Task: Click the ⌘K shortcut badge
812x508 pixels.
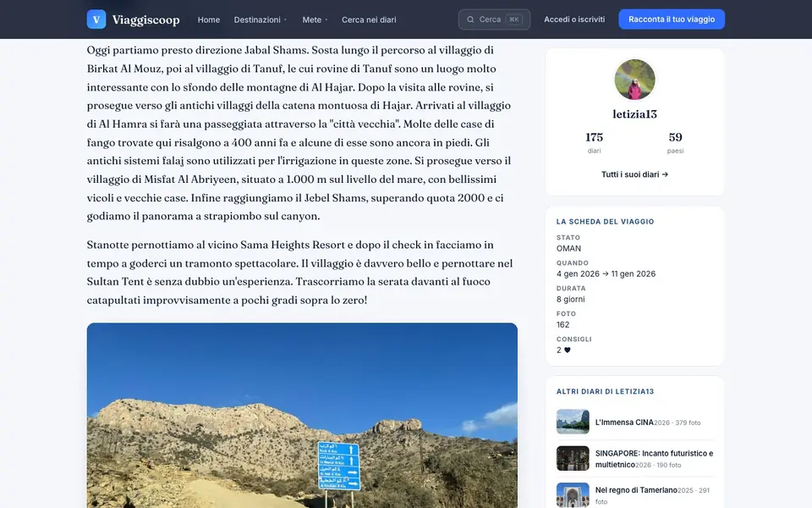Action: coord(513,19)
